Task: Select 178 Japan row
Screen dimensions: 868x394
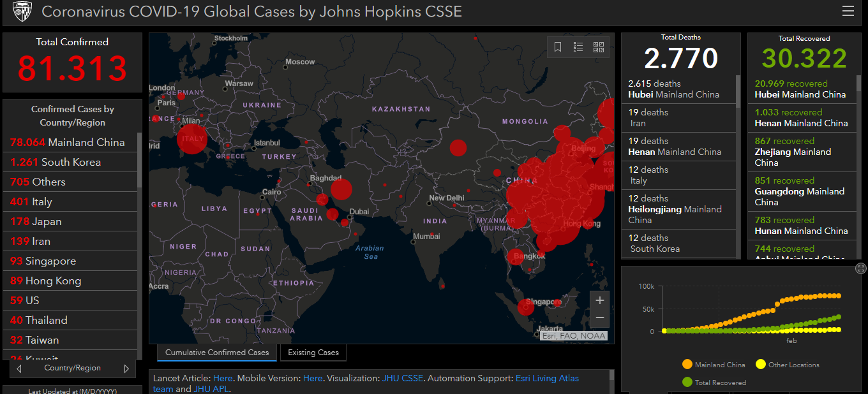Action: pyautogui.click(x=70, y=221)
